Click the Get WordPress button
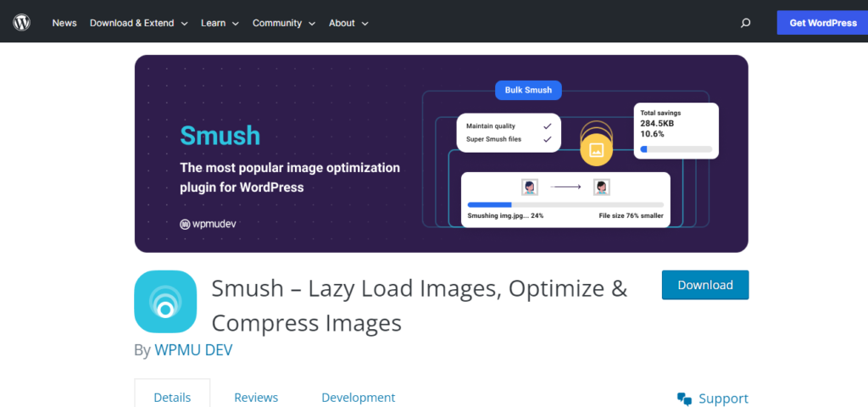The height and width of the screenshot is (407, 868). pyautogui.click(x=822, y=23)
